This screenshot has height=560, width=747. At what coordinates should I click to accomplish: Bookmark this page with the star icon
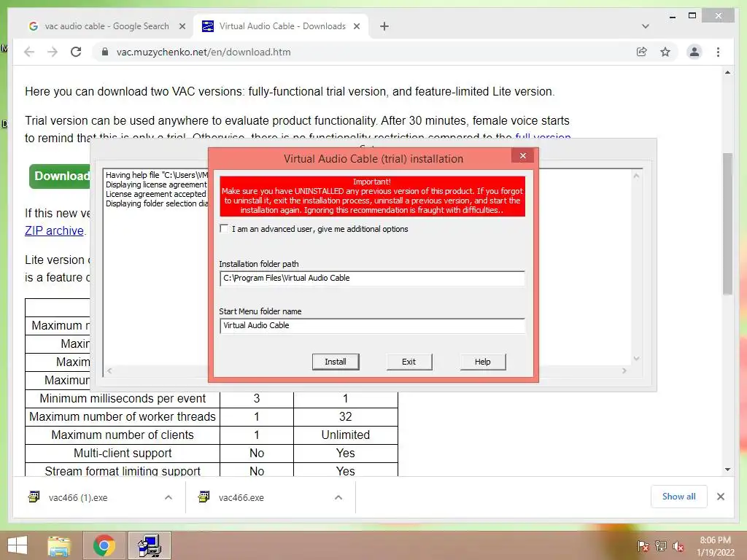pos(665,52)
